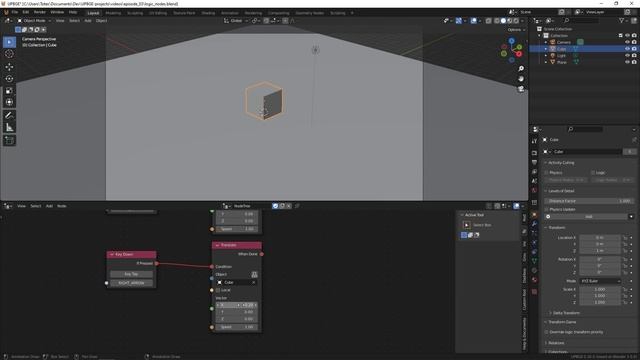
Task: Select the Transform tool
Action: [9, 102]
